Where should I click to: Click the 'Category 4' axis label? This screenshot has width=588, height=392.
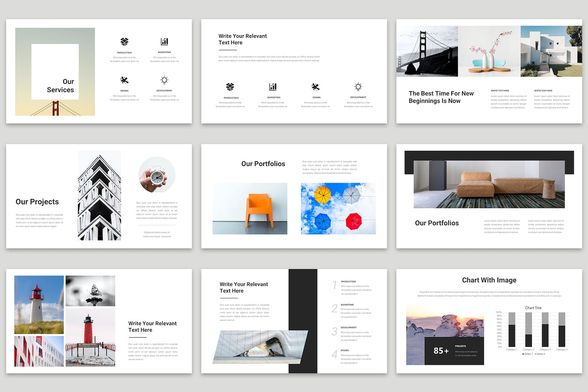[x=562, y=350]
